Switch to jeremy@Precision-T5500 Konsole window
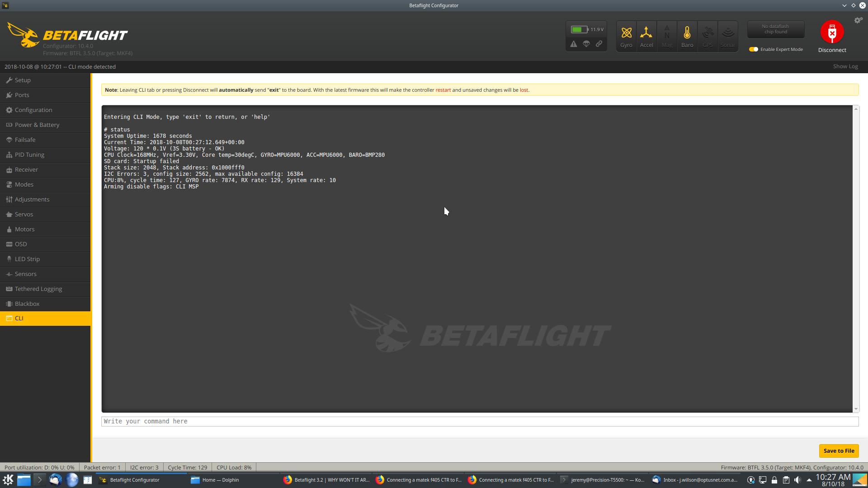The image size is (868, 488). (x=602, y=480)
